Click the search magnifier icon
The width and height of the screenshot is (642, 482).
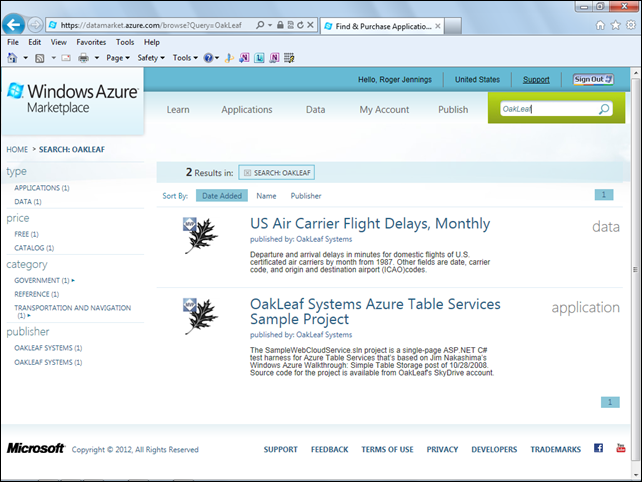point(604,109)
